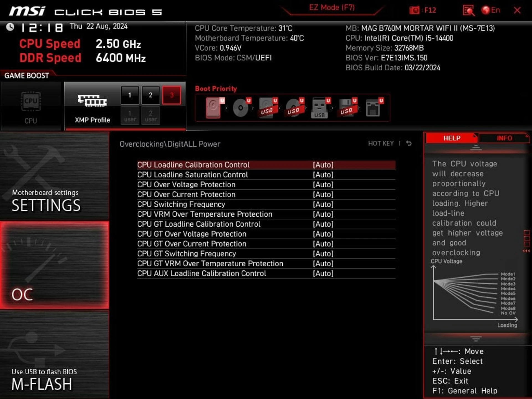Click the CPU Voltage loadline graph

[475, 294]
